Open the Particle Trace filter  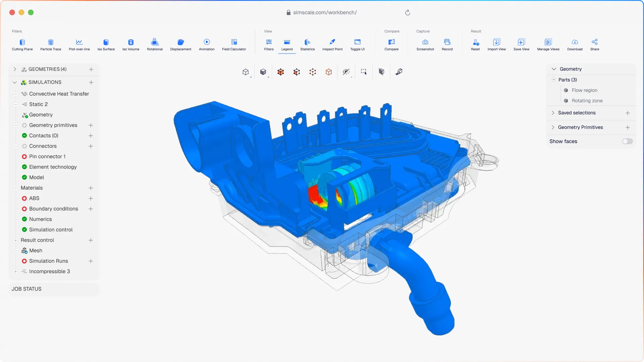tap(51, 45)
